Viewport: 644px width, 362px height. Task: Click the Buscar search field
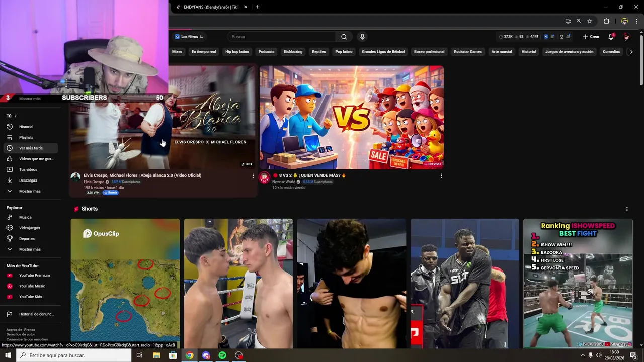pyautogui.click(x=282, y=37)
